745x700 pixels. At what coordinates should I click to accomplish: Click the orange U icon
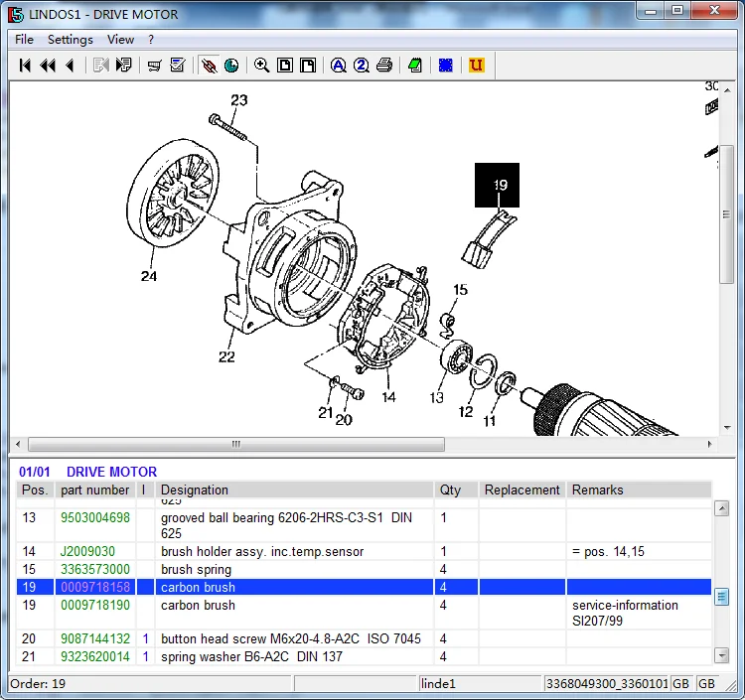pyautogui.click(x=476, y=66)
